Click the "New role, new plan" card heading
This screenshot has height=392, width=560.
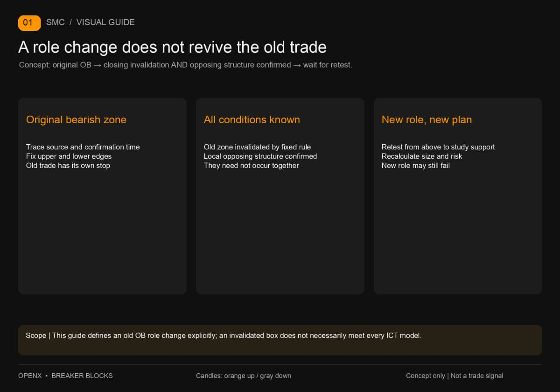click(x=427, y=120)
